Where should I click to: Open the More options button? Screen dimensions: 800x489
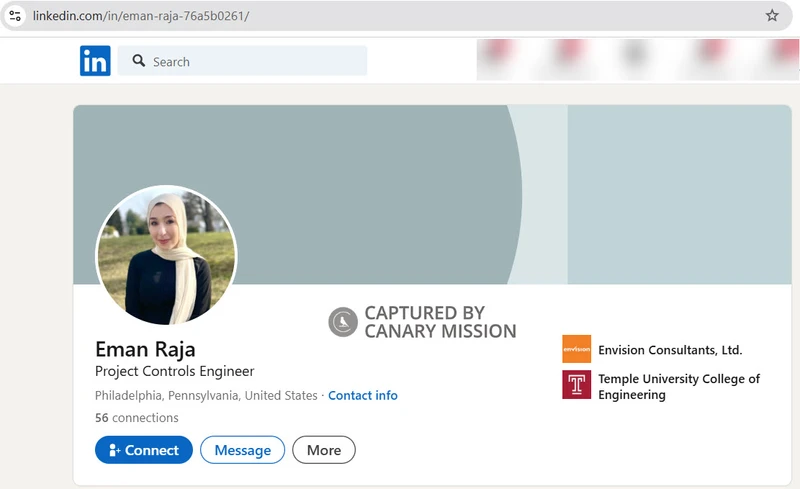pyautogui.click(x=324, y=450)
